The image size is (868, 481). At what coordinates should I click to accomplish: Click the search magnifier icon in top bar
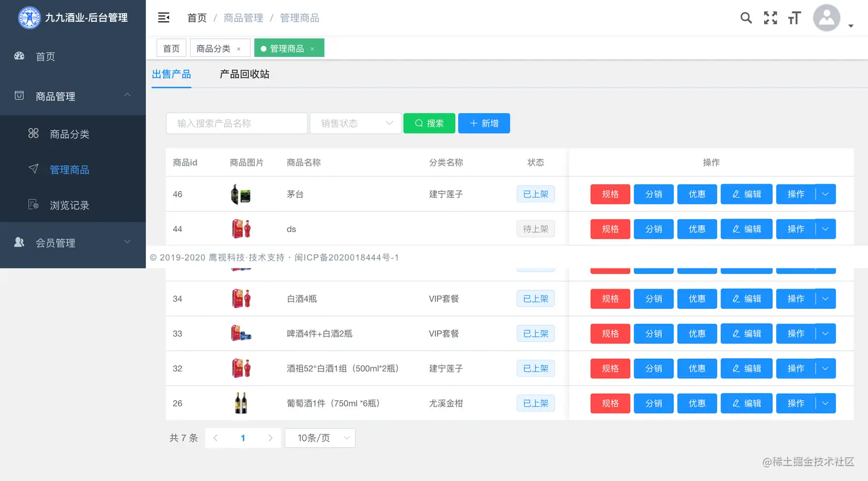point(746,18)
